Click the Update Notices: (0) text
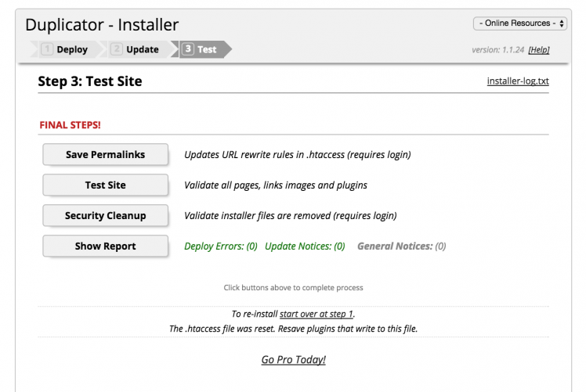Image resolution: width=586 pixels, height=392 pixels. click(x=305, y=246)
